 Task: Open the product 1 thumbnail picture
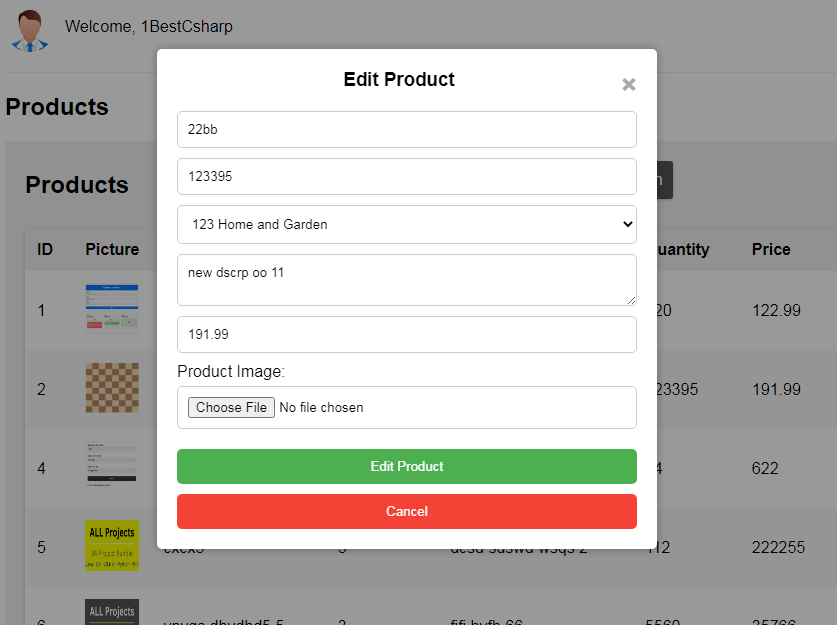click(112, 308)
